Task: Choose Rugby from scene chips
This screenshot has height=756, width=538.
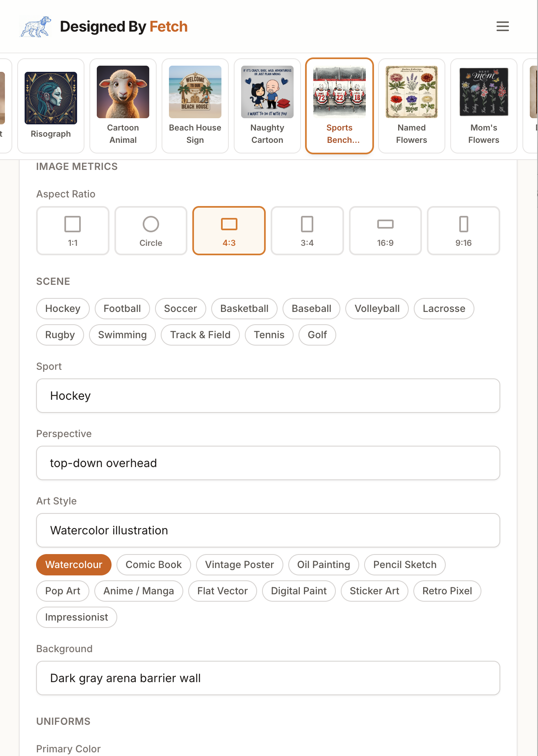Action: [x=60, y=335]
